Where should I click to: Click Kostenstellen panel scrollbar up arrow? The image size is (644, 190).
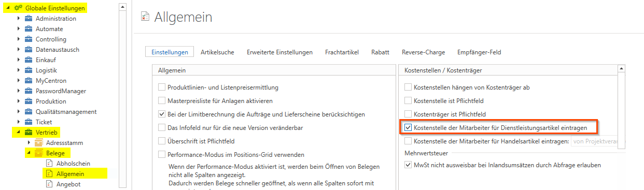click(621, 68)
